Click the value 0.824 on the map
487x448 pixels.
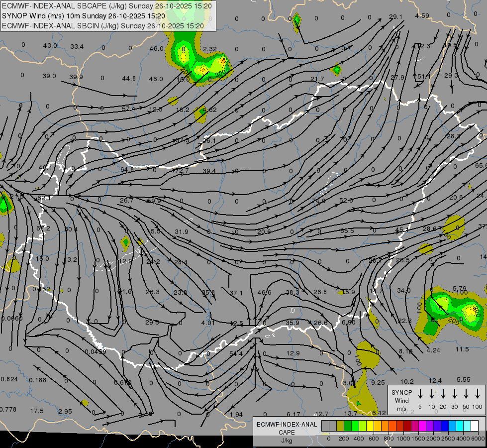(9, 379)
